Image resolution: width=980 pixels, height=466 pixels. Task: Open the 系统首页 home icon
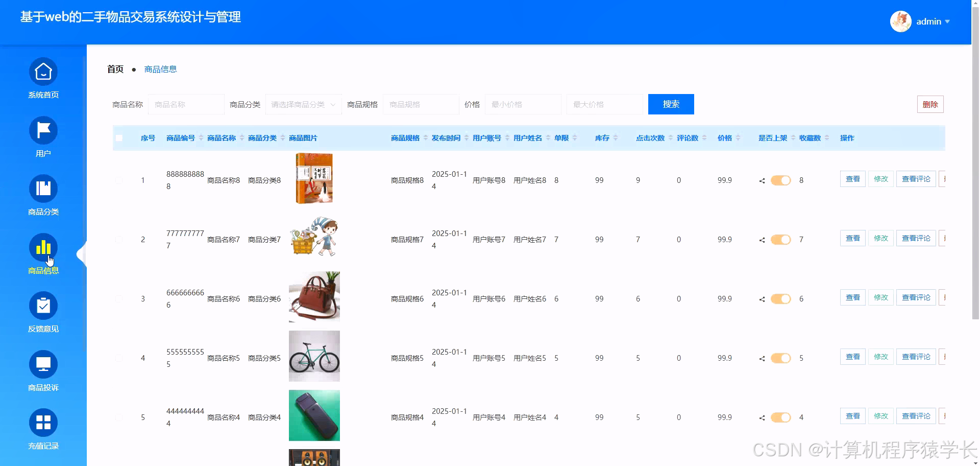(x=43, y=72)
